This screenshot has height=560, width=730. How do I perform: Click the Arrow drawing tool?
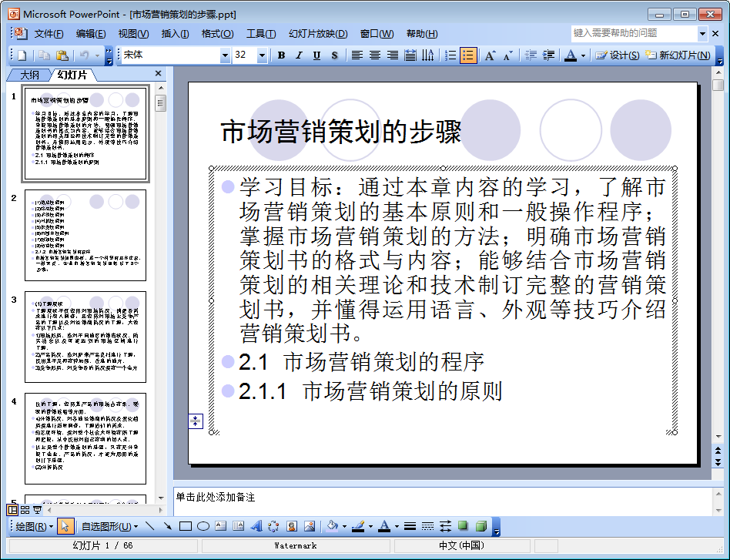(x=167, y=526)
